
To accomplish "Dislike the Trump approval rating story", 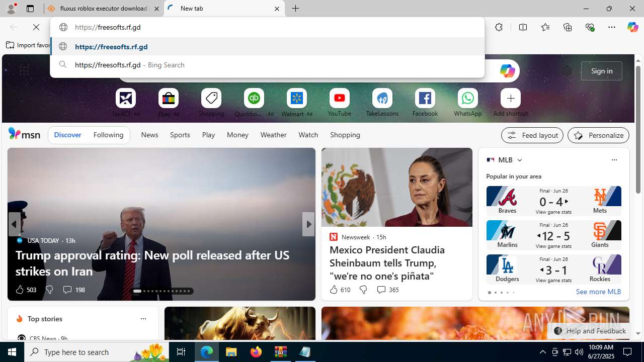I will coord(49,290).
